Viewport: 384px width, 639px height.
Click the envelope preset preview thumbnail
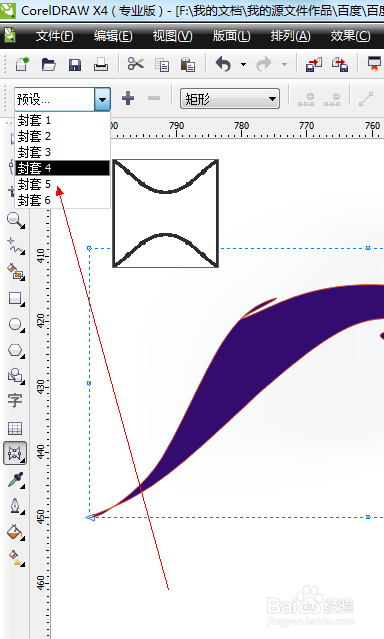coord(166,214)
